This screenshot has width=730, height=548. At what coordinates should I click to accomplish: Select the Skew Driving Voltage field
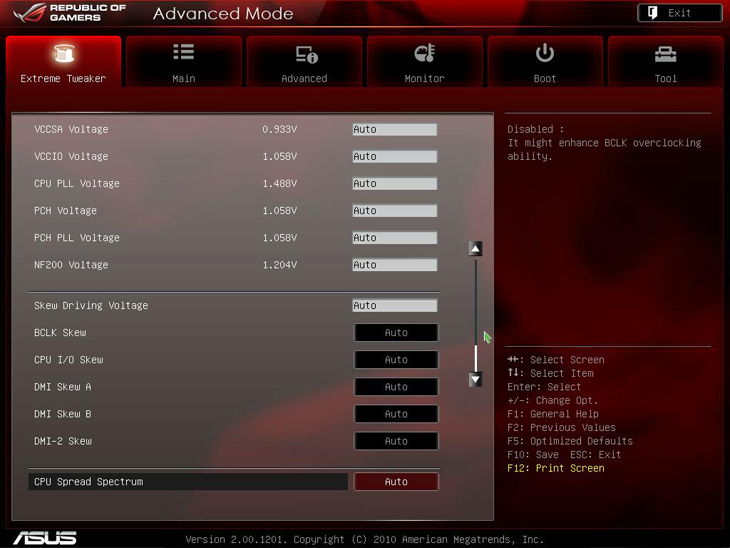[x=394, y=306]
